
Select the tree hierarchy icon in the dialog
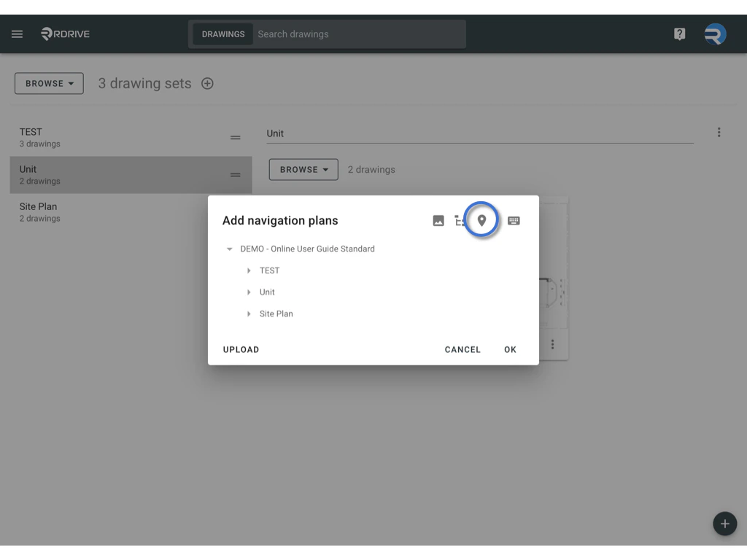pos(461,220)
